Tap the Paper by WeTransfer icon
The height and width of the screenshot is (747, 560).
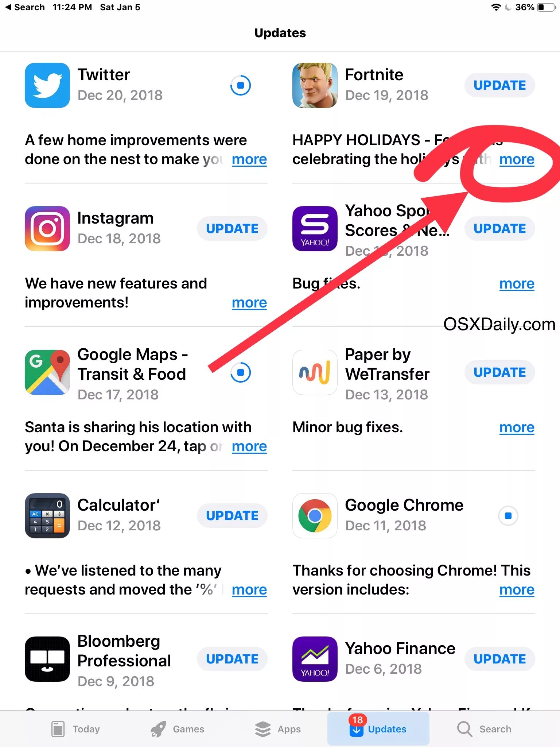pyautogui.click(x=315, y=372)
